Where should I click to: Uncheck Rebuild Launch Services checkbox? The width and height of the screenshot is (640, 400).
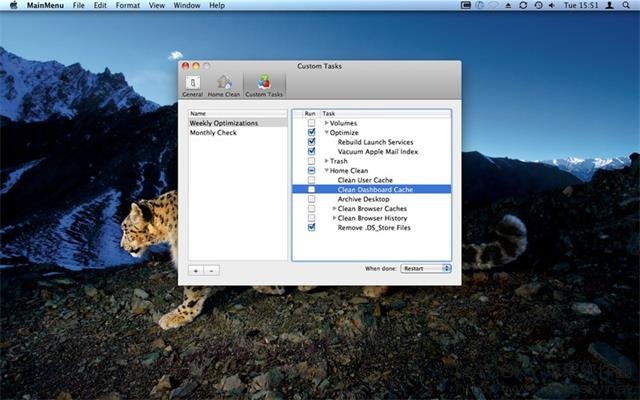[311, 142]
